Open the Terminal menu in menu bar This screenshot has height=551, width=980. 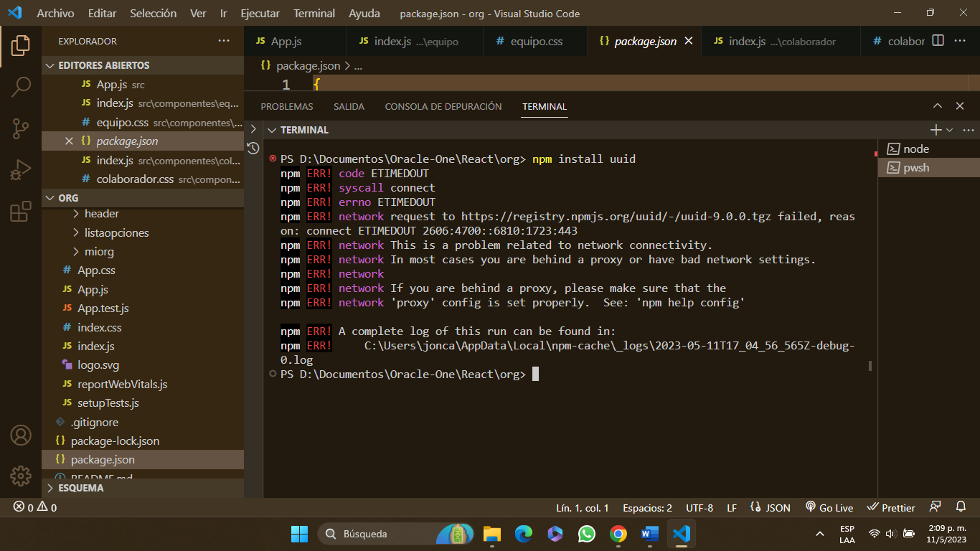[314, 14]
